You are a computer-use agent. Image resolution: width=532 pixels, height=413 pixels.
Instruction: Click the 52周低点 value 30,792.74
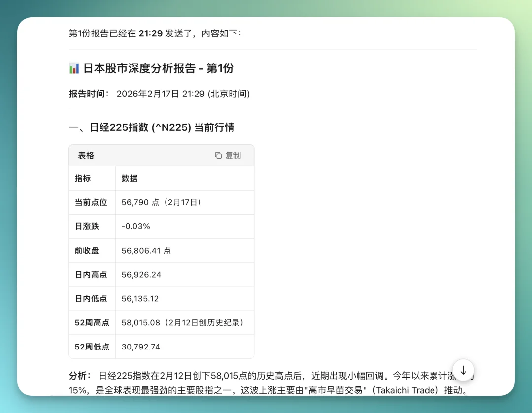140,347
